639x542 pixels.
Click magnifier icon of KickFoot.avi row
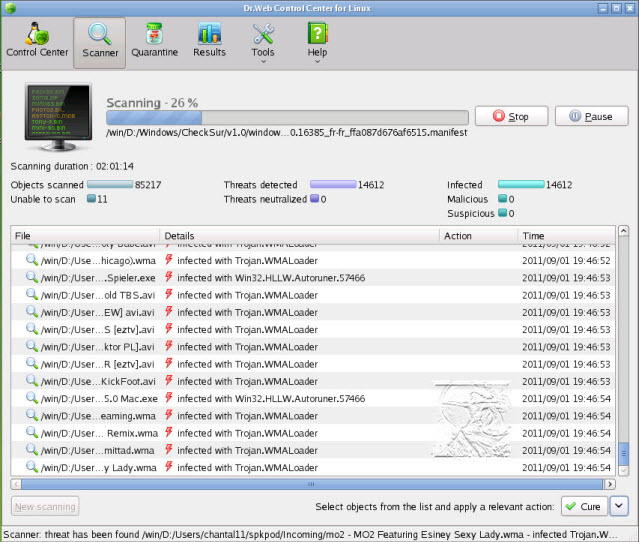coord(31,380)
